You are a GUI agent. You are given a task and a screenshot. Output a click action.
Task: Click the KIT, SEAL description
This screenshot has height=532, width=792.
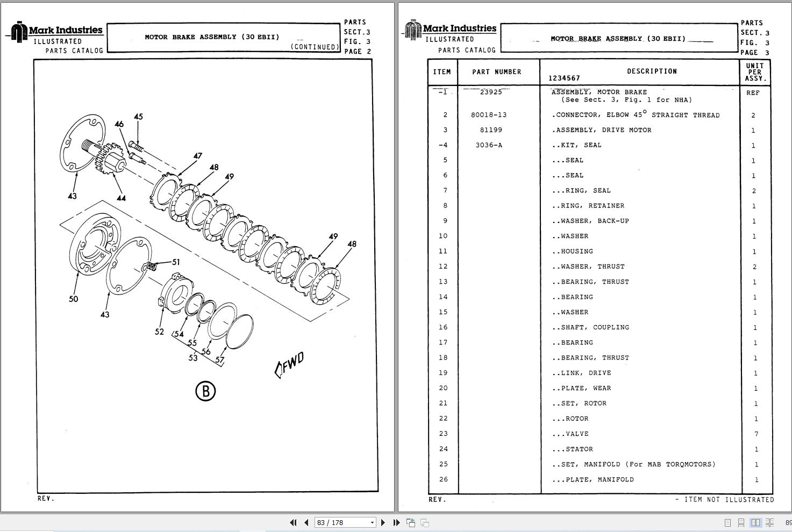[576, 145]
